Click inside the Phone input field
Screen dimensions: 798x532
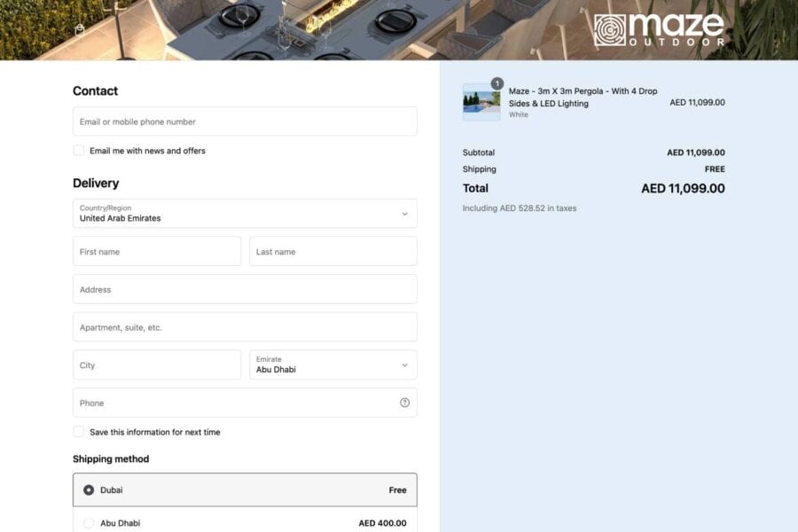231,403
